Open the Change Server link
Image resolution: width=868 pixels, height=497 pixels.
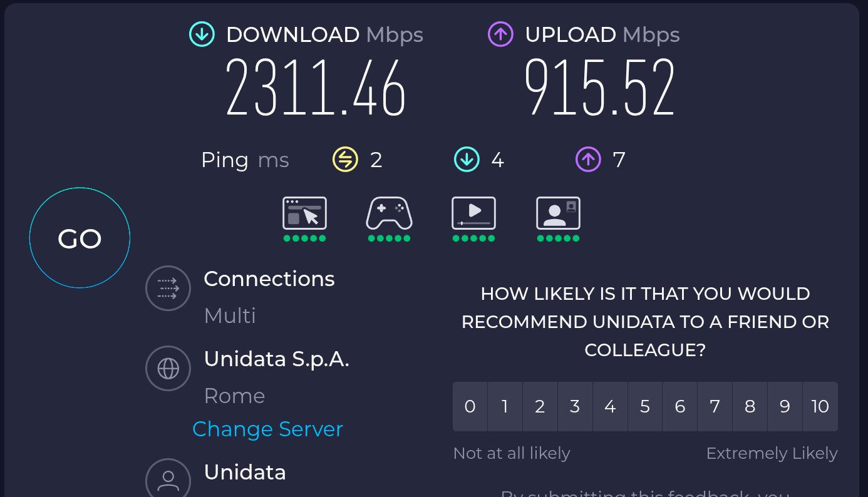coord(267,429)
